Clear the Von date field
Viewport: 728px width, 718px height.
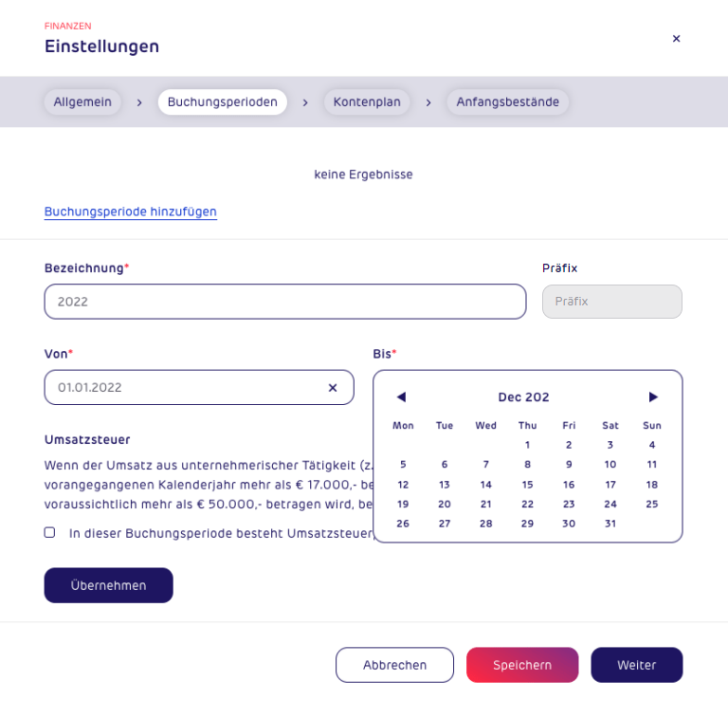coord(333,388)
